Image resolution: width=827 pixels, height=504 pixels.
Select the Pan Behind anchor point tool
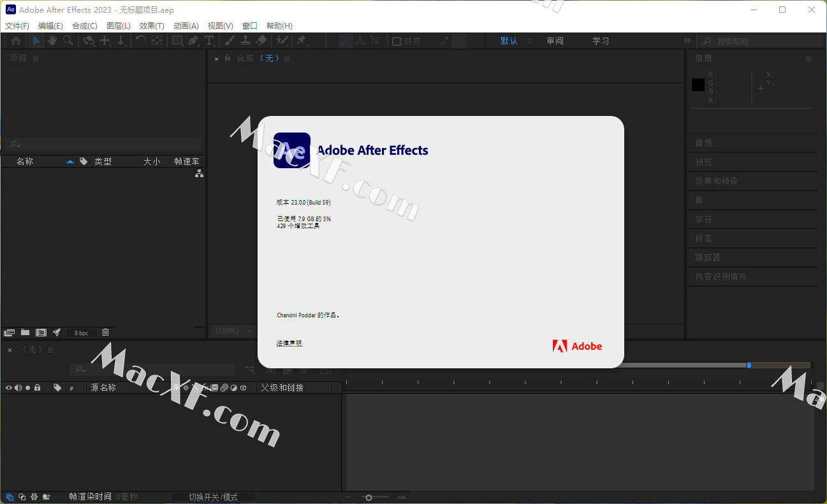(157, 41)
